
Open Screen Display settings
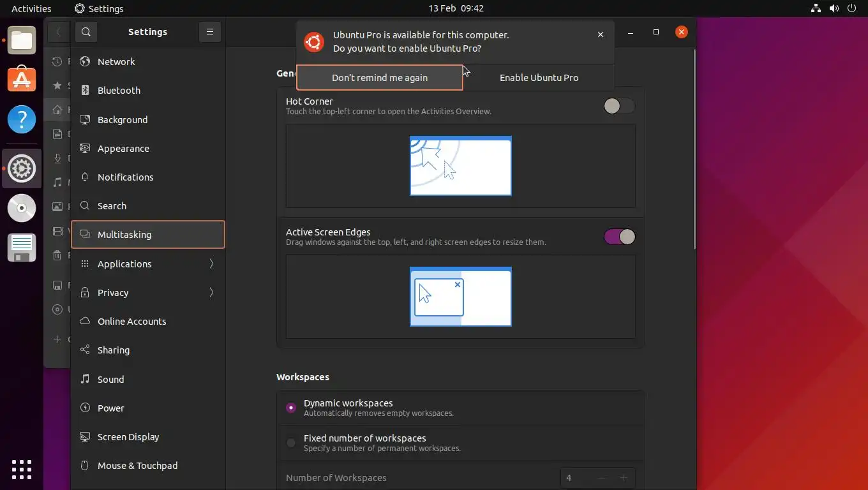(x=148, y=436)
